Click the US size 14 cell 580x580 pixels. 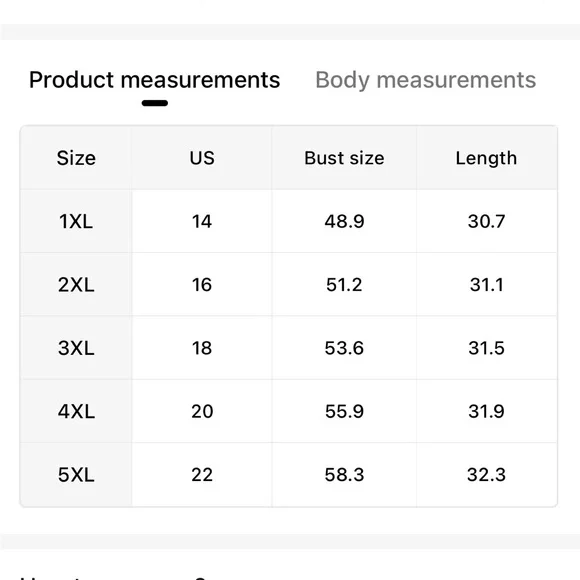coord(202,222)
